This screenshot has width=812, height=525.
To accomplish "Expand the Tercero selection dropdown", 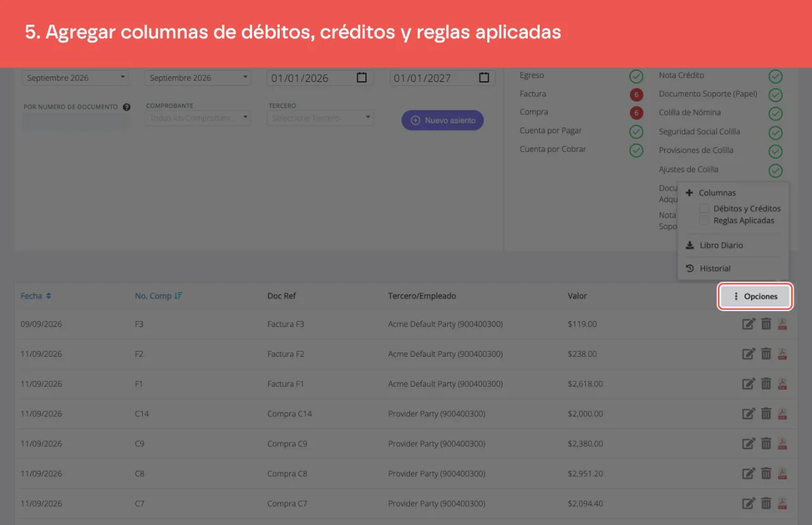I will click(320, 118).
